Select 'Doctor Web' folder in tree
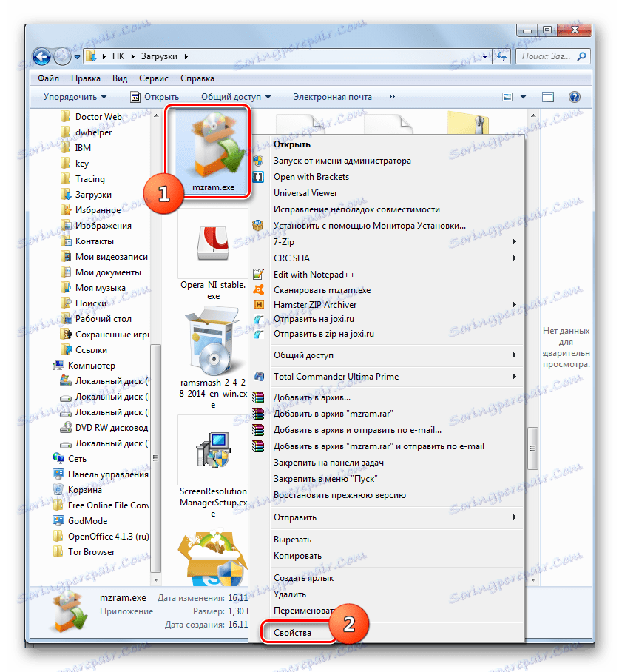Image resolution: width=619 pixels, height=672 pixels. 98,117
